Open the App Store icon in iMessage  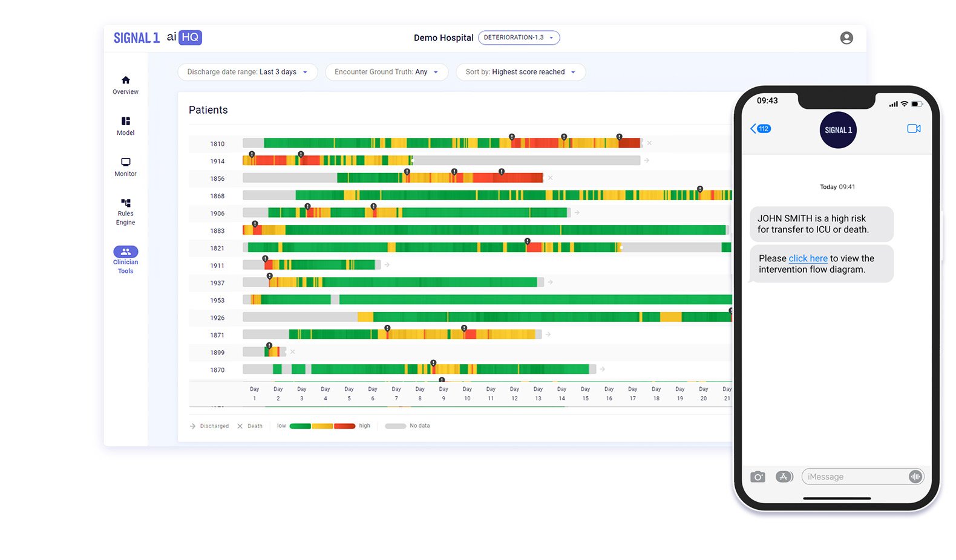pyautogui.click(x=784, y=477)
